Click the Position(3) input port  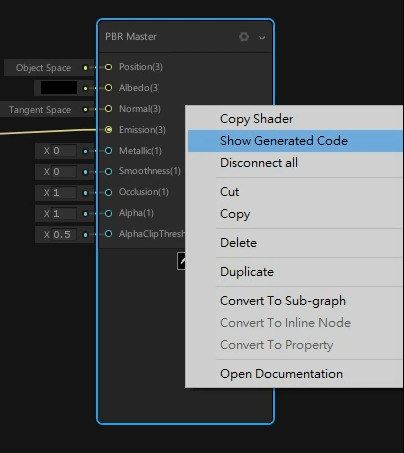tap(108, 67)
